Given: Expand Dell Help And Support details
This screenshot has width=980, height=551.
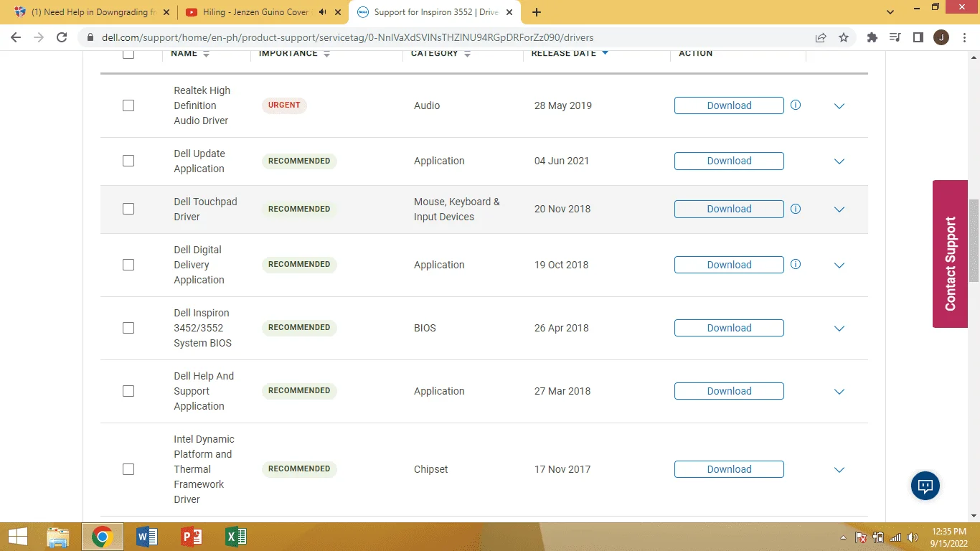Looking at the screenshot, I should click(x=839, y=392).
